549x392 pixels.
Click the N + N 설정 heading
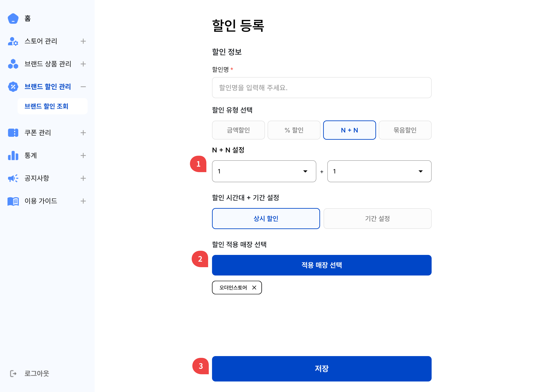[228, 150]
